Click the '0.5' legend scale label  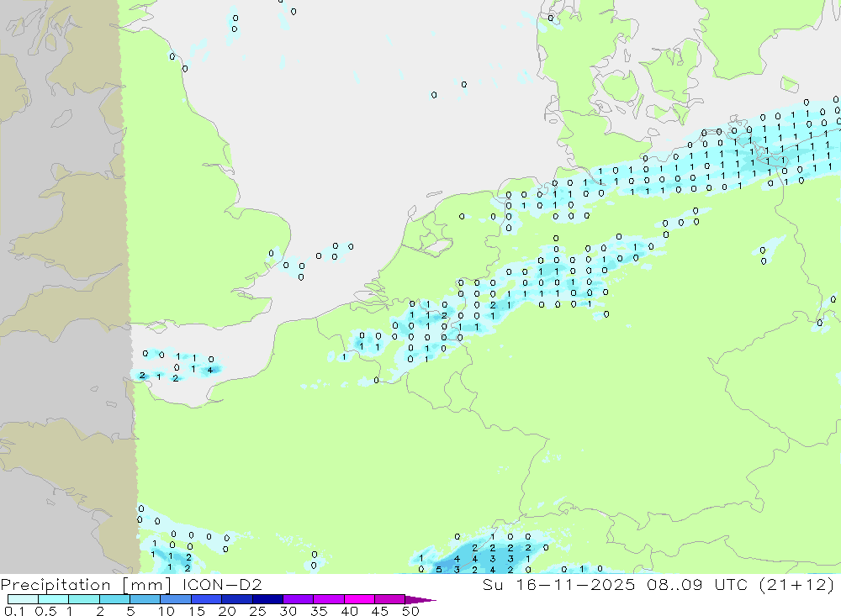tap(46, 611)
